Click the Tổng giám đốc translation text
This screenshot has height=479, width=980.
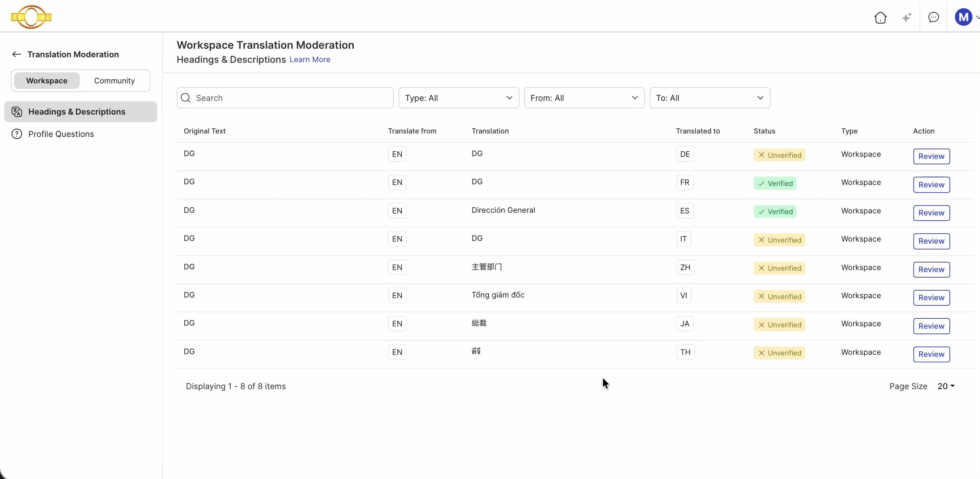pyautogui.click(x=498, y=295)
